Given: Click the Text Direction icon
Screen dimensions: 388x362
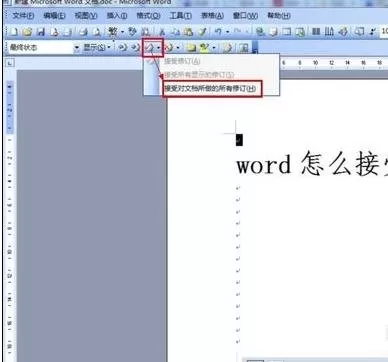Looking at the screenshot, I should pyautogui.click(x=329, y=32).
